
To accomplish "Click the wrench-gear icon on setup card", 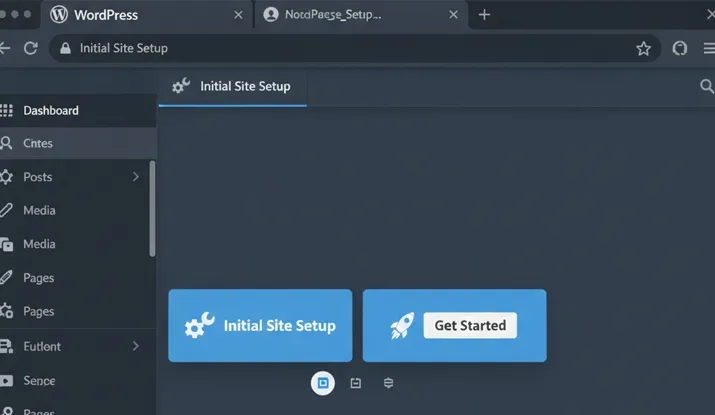I will click(x=200, y=325).
